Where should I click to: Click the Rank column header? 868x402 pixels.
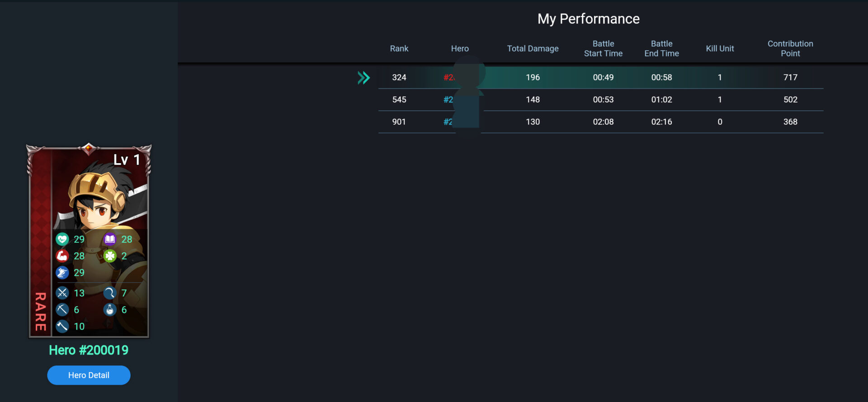(399, 48)
